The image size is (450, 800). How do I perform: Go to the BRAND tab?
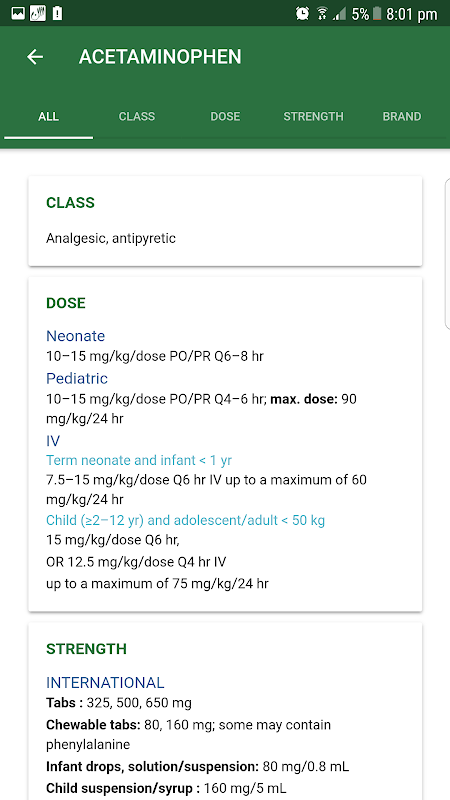pyautogui.click(x=402, y=116)
